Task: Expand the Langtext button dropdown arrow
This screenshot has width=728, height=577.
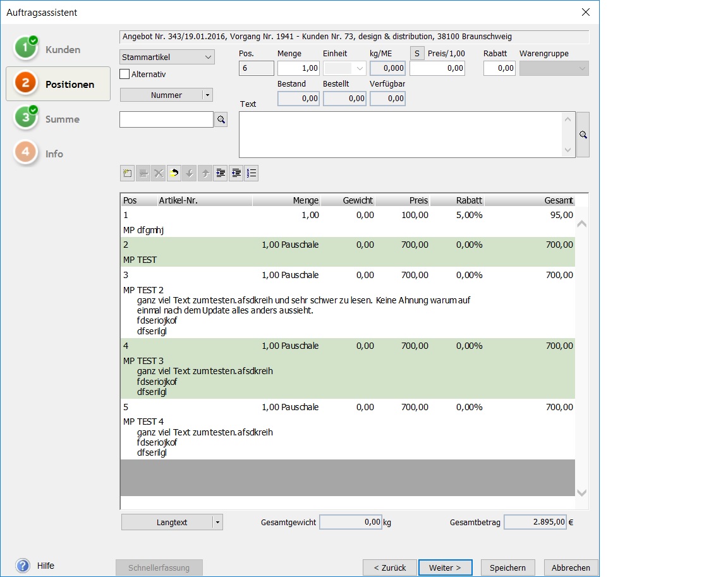Action: tap(217, 522)
